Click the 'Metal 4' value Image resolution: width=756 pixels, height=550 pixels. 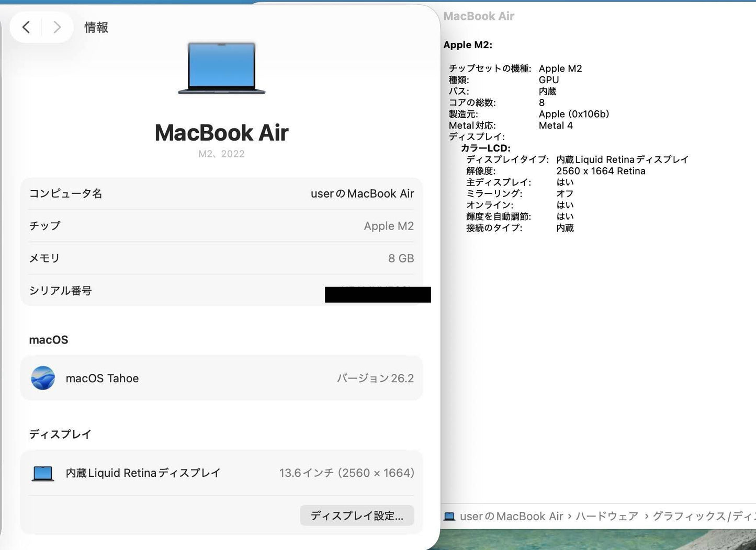pyautogui.click(x=556, y=125)
